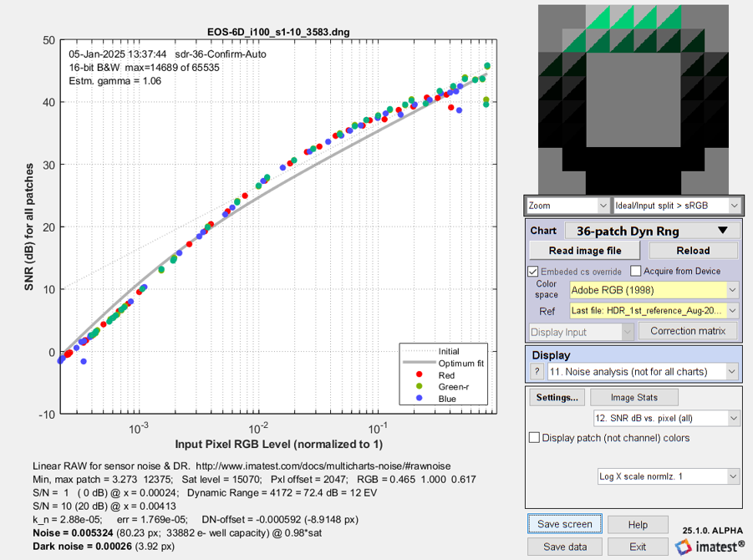Enable Acquire from Device checkbox
The image size is (753, 560).
point(635,271)
